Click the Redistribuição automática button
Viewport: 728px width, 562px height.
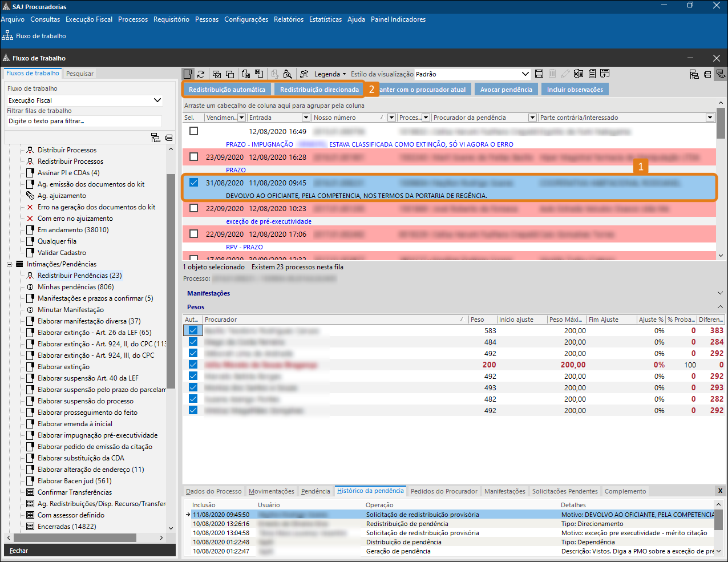point(227,90)
